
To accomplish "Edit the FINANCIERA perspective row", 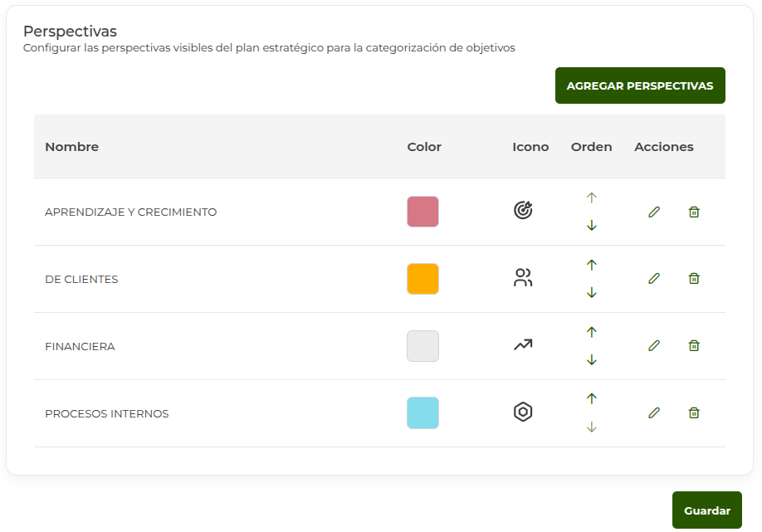I will [x=654, y=346].
